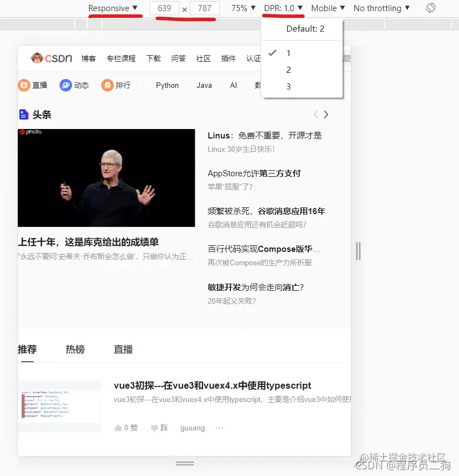
Task: Click the next arrow in the 头条 carousel
Action: pyautogui.click(x=326, y=114)
